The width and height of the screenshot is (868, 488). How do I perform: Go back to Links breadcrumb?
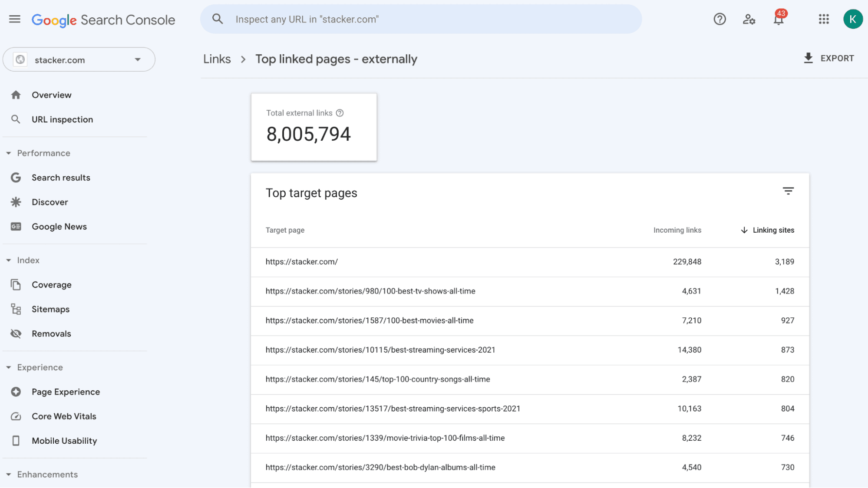[x=217, y=59]
